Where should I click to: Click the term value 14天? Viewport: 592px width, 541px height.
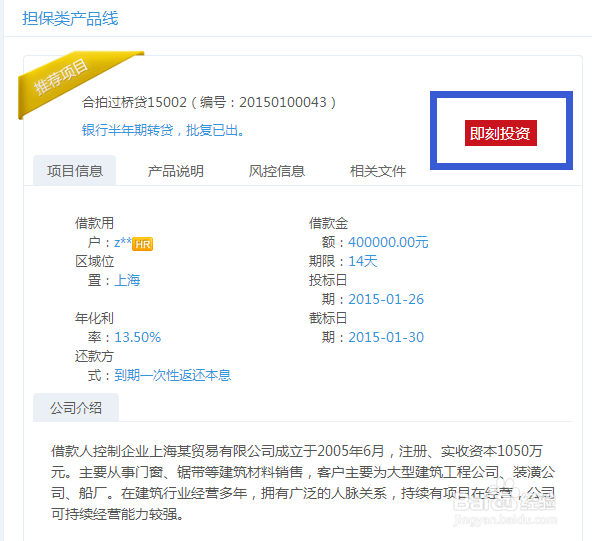coord(362,261)
